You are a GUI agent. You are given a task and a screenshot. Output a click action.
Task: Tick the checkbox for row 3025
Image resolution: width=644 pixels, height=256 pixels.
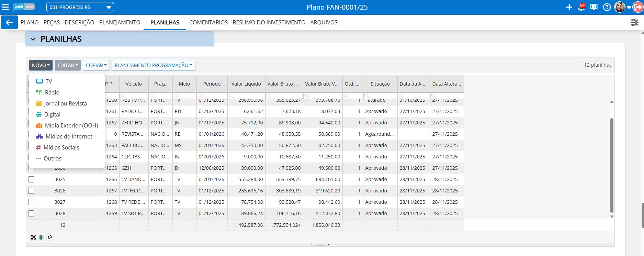[31, 179]
